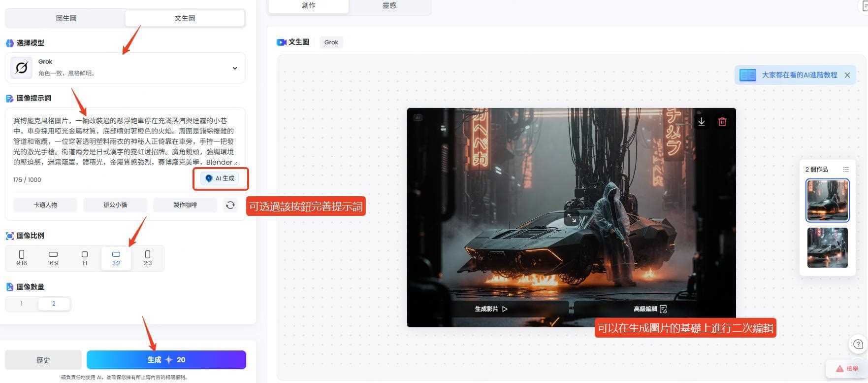Select the 2:3 aspect ratio
This screenshot has width=868, height=383.
(x=148, y=258)
